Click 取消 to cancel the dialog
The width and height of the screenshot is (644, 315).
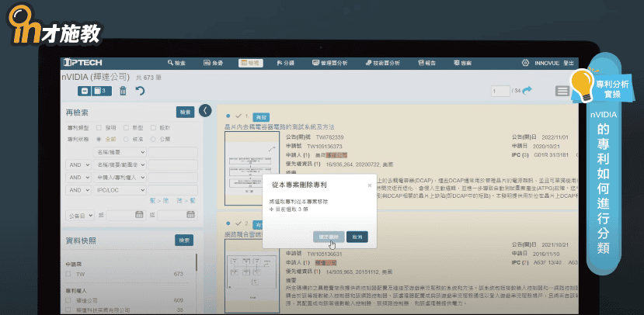(357, 236)
